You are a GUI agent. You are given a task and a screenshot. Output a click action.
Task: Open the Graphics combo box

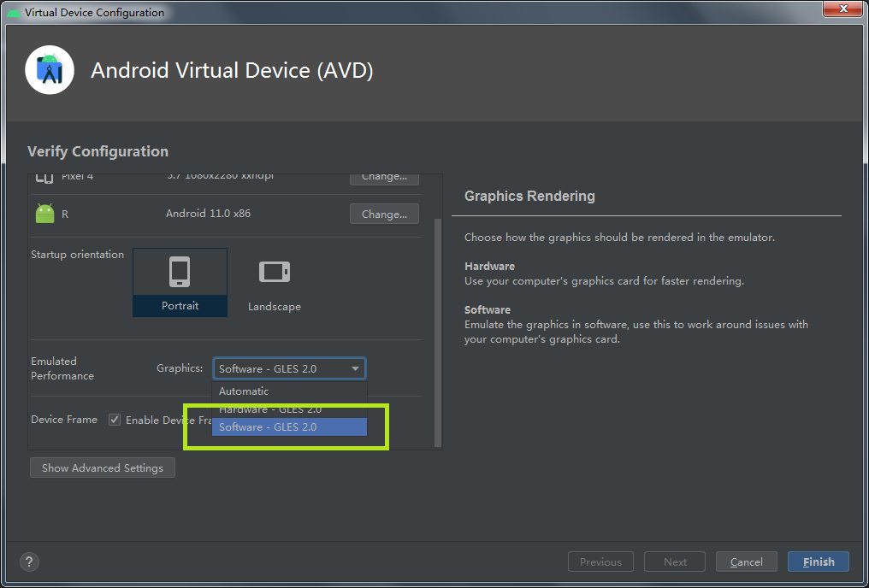289,368
